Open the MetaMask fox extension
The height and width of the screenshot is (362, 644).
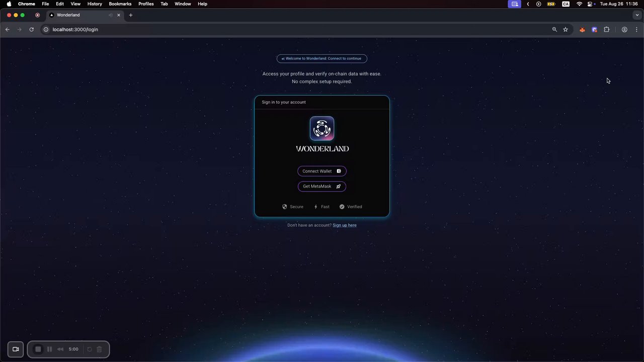click(x=582, y=30)
